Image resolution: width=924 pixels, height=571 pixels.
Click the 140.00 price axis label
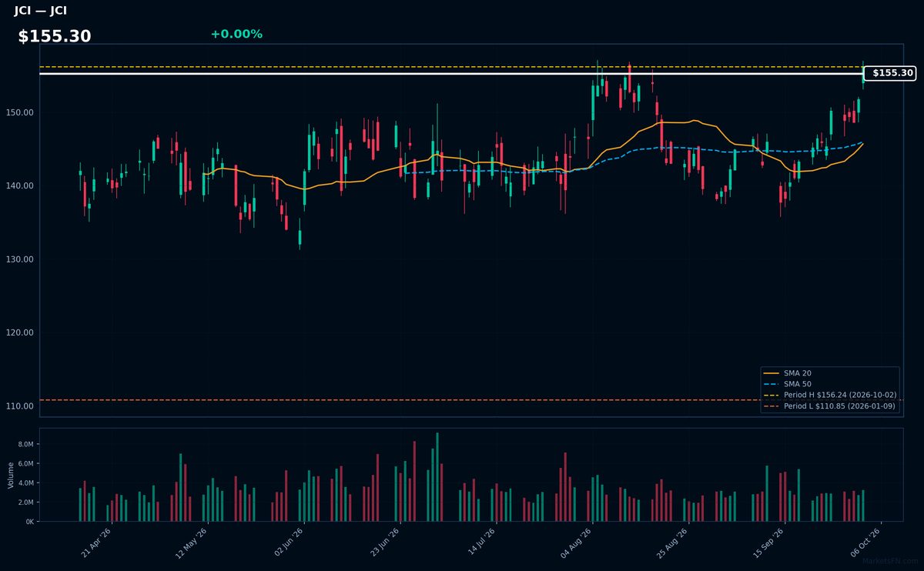tap(21, 185)
